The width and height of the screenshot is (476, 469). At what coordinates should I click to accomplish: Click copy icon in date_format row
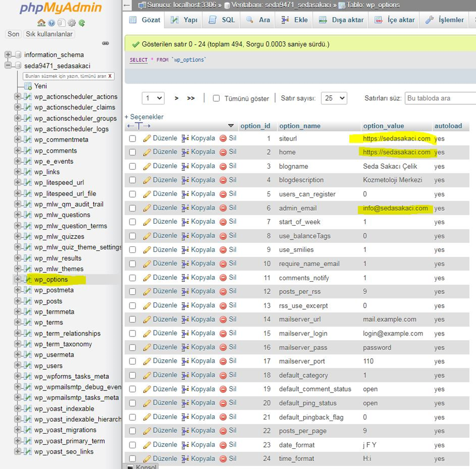coord(185,445)
